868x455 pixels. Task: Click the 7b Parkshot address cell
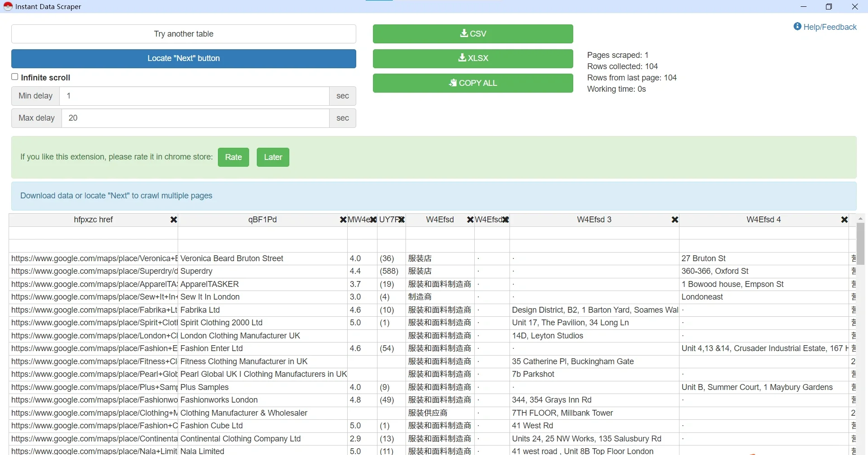pos(594,374)
